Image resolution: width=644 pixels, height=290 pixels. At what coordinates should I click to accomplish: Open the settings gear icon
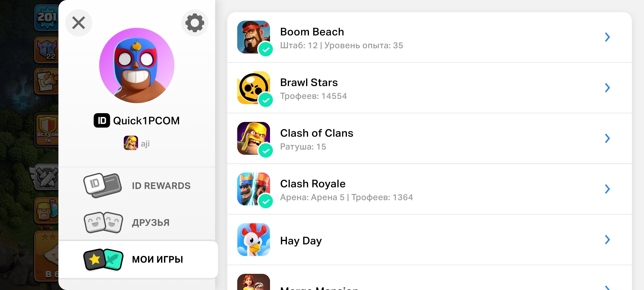coord(194,23)
